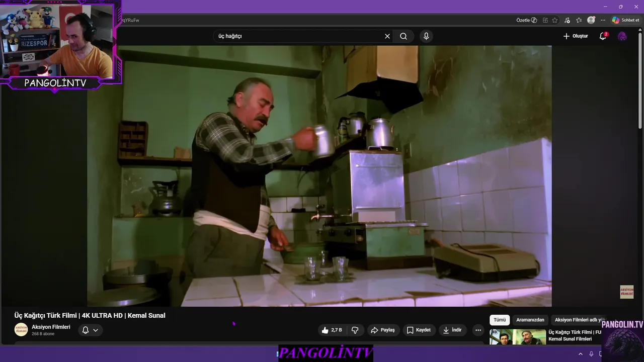Open the Oluştur create menu

point(575,36)
